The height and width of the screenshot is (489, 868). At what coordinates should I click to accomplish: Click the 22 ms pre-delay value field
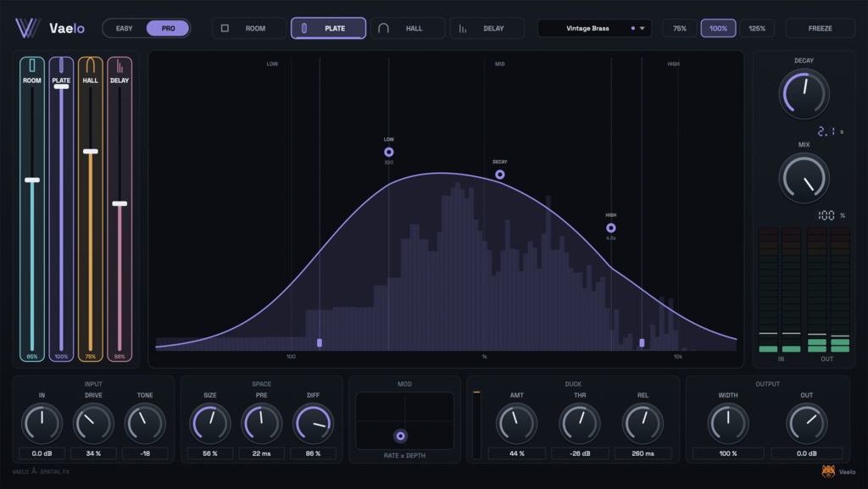tap(262, 453)
